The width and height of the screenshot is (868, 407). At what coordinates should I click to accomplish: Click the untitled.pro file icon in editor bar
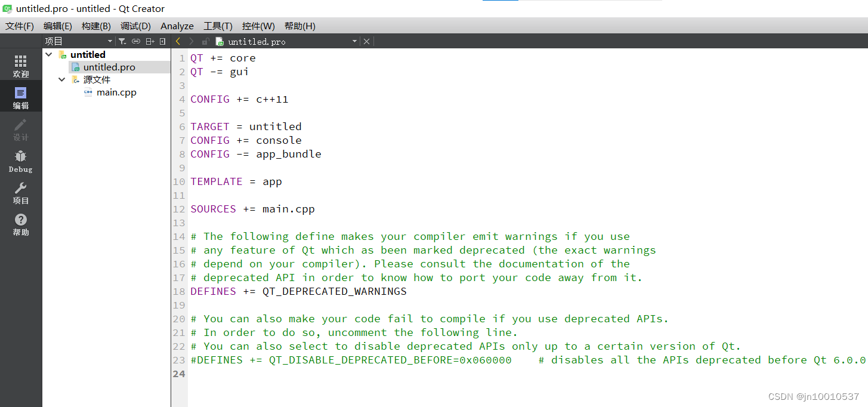(x=220, y=41)
